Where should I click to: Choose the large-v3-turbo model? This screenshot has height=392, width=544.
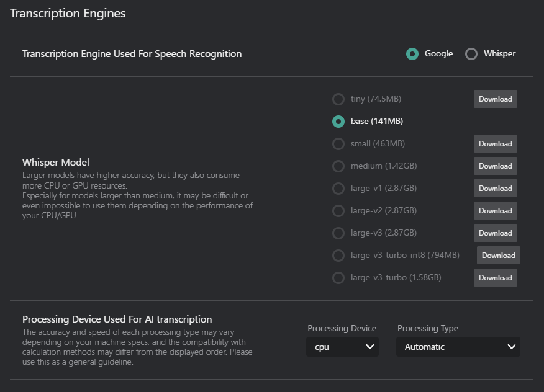338,277
